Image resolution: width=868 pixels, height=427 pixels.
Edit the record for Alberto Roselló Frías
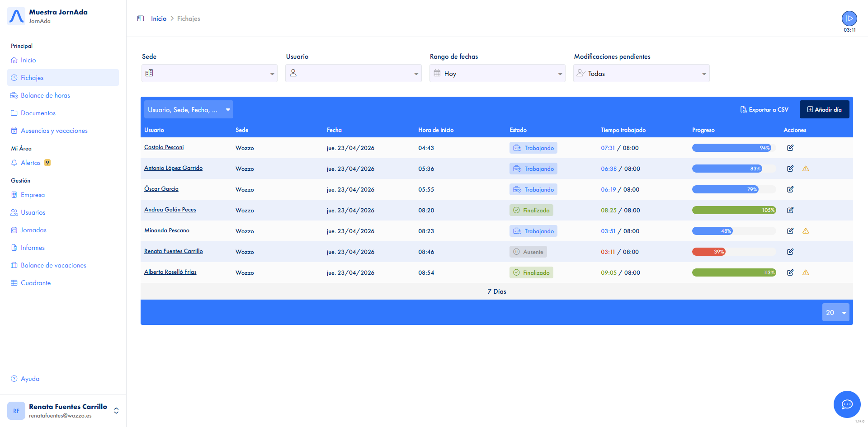point(790,272)
